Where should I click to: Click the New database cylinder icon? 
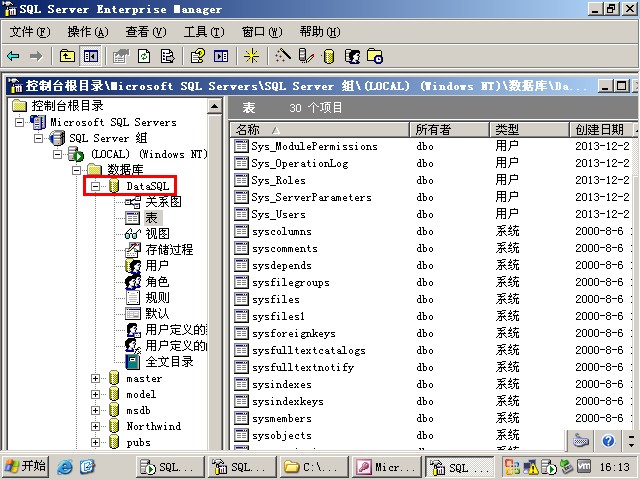[x=329, y=56]
